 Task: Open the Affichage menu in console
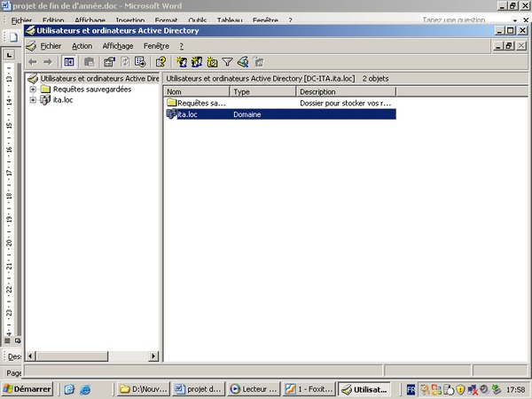(x=117, y=45)
